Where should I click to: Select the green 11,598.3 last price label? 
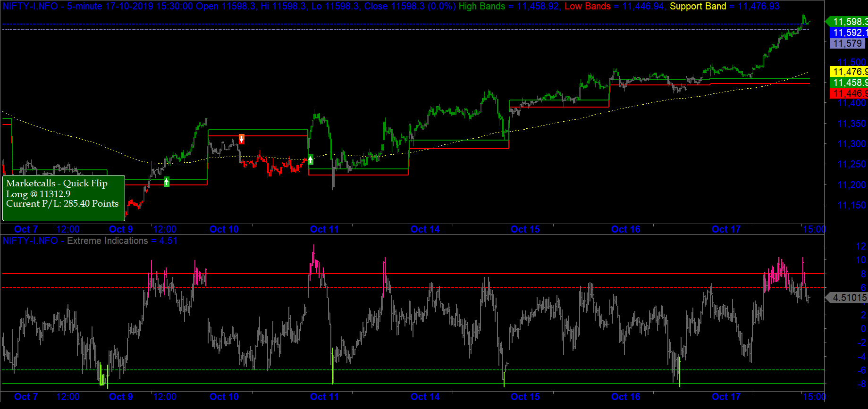tap(847, 21)
